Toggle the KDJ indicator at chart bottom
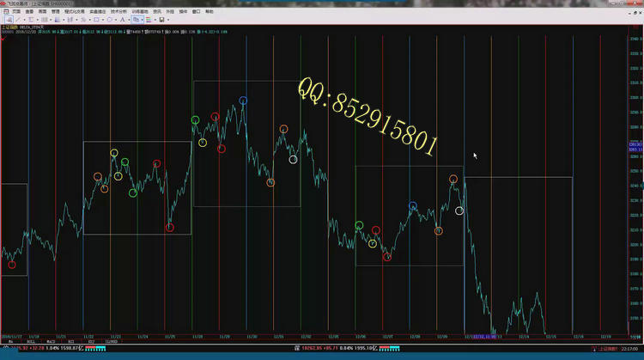The width and height of the screenshot is (644, 360). tap(91, 341)
